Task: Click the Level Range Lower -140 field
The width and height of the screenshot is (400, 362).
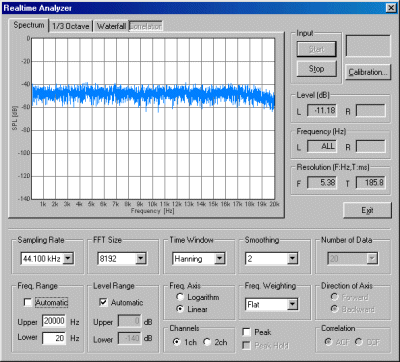Action: [130, 338]
